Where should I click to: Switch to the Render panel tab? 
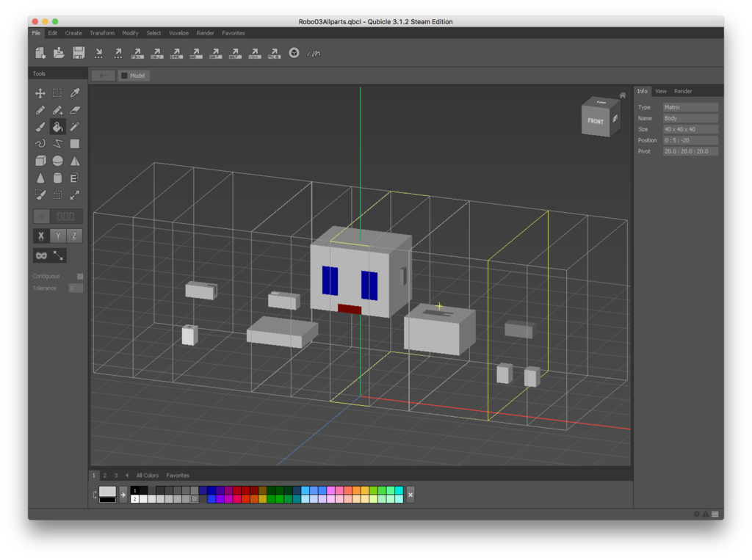683,91
